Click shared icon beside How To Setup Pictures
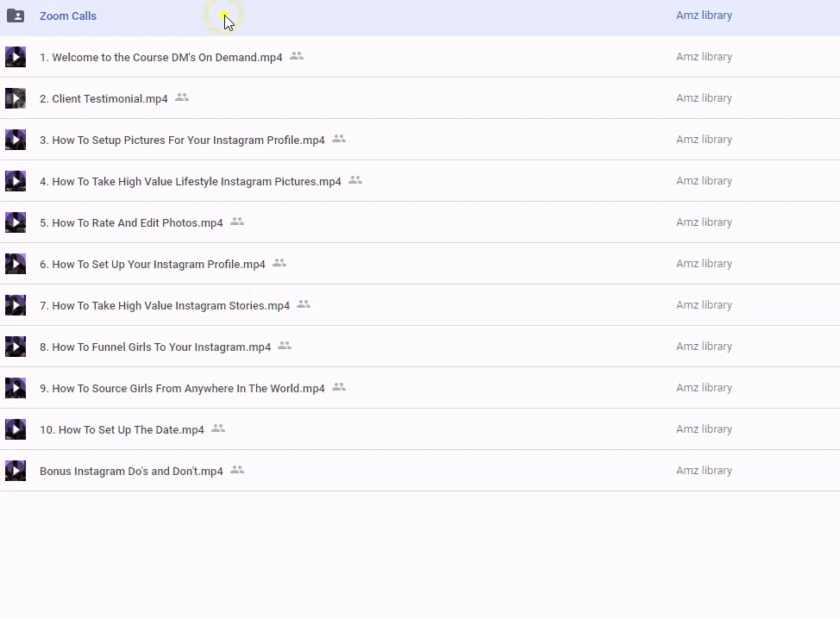 (x=339, y=138)
